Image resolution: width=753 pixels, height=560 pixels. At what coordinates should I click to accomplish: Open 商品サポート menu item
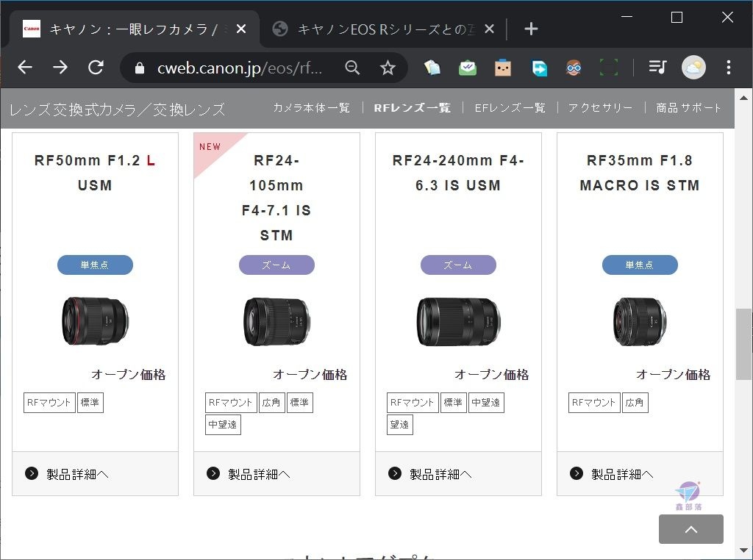click(x=688, y=108)
